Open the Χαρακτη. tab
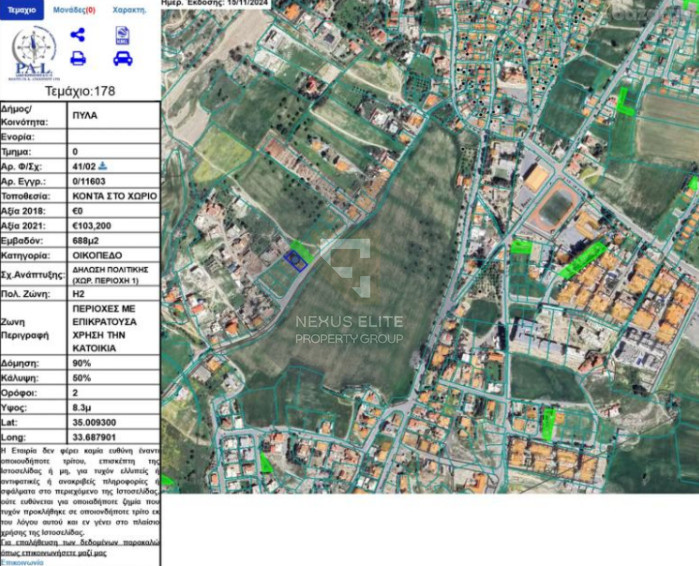The width and height of the screenshot is (699, 566). pyautogui.click(x=129, y=9)
